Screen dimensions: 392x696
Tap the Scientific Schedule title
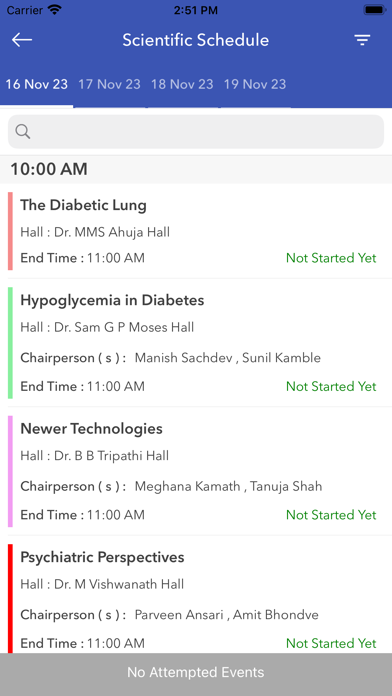(x=196, y=40)
